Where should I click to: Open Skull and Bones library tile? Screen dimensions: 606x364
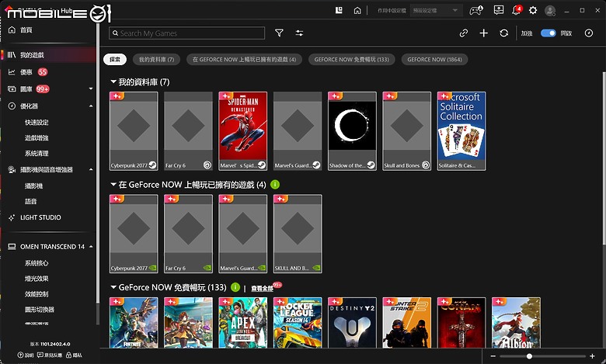(406, 131)
